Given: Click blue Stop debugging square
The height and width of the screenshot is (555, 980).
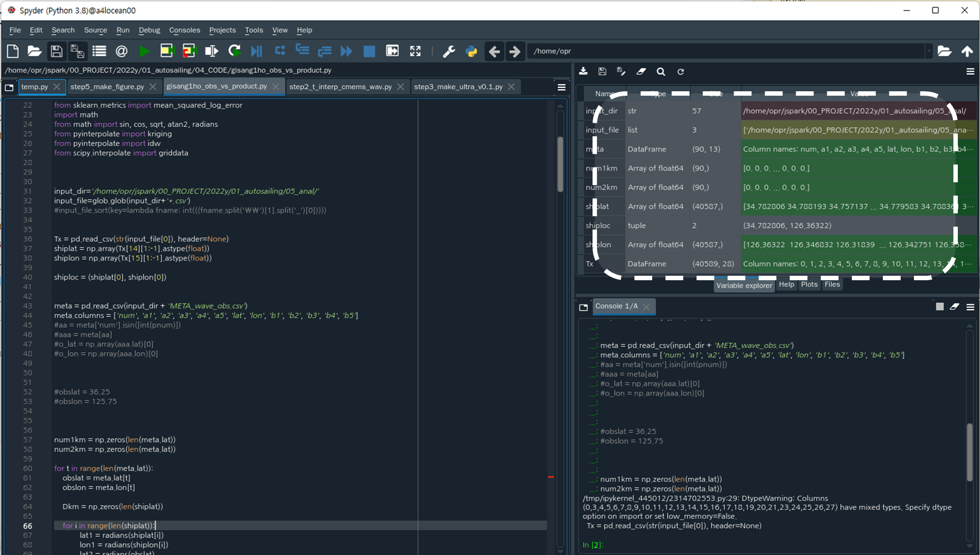Looking at the screenshot, I should (369, 51).
